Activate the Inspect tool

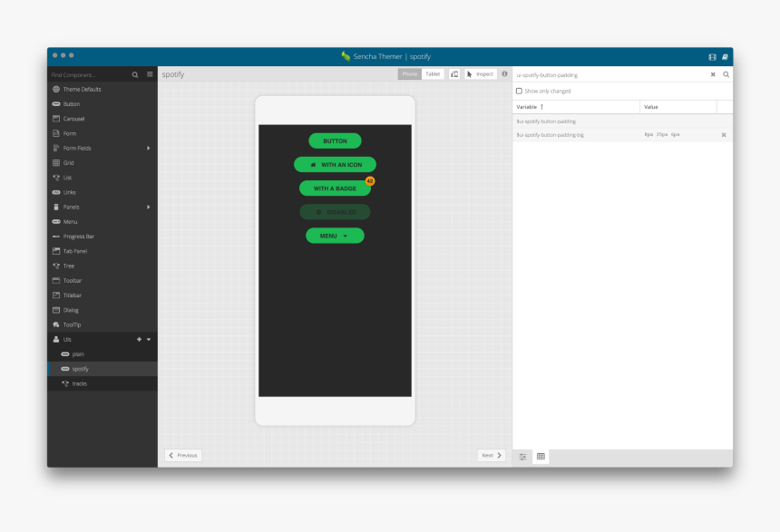pos(480,73)
